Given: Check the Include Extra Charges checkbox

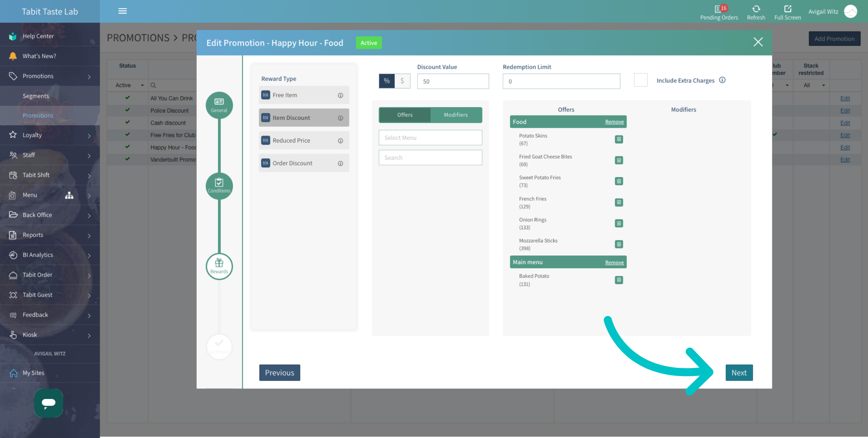Looking at the screenshot, I should [640, 80].
